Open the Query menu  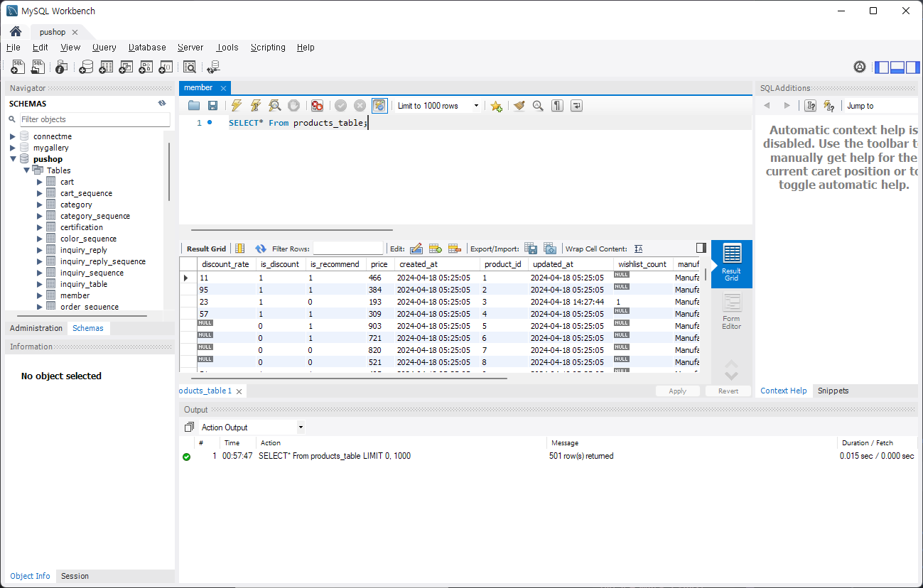pos(104,48)
